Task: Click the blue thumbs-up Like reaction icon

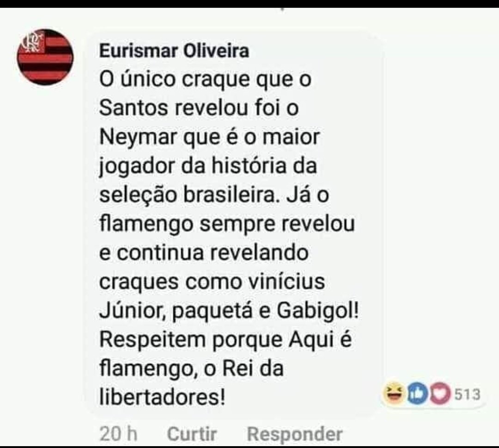Action: [x=417, y=394]
